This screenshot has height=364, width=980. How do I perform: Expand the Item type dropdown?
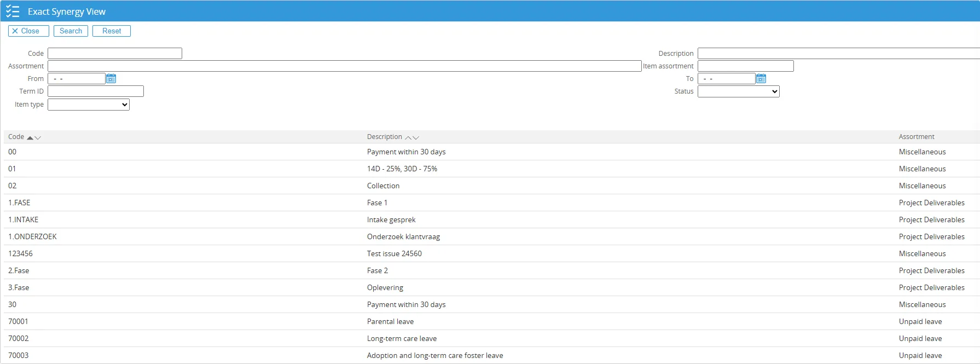pos(89,105)
